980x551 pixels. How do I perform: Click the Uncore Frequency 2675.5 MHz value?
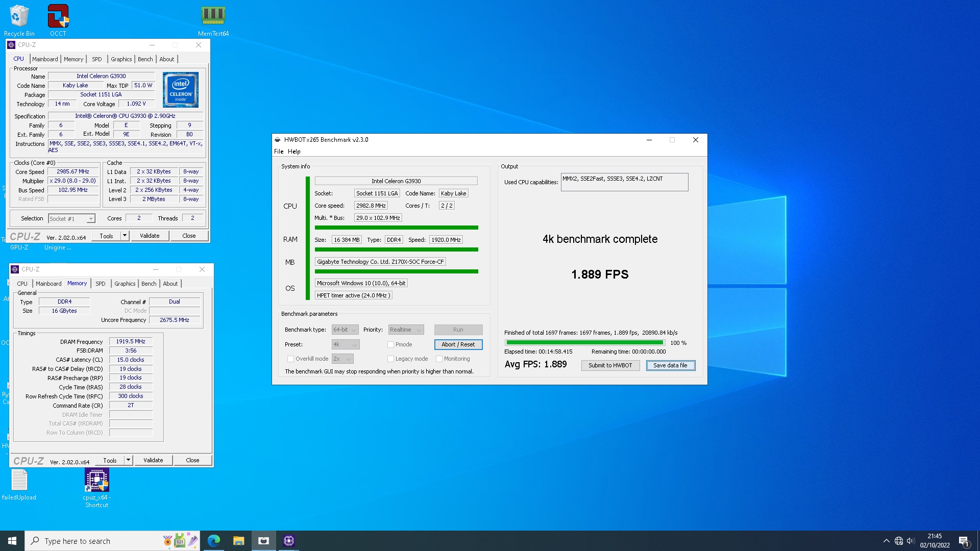pos(175,320)
